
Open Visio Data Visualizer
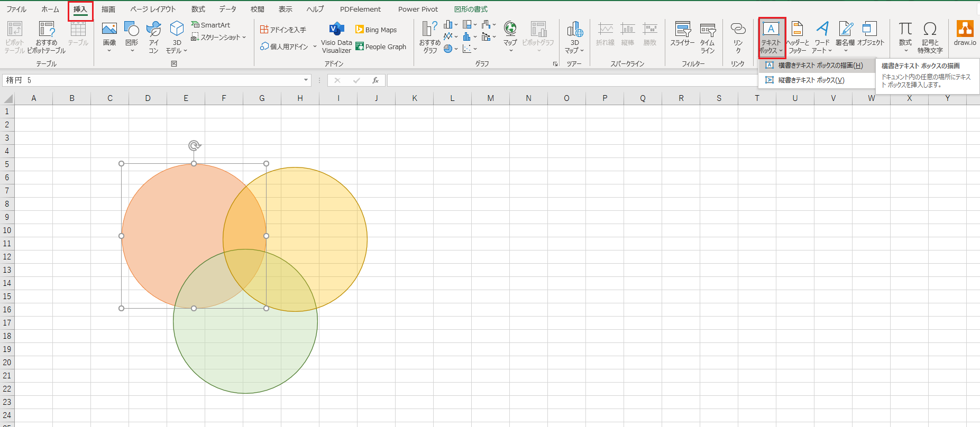tap(336, 37)
